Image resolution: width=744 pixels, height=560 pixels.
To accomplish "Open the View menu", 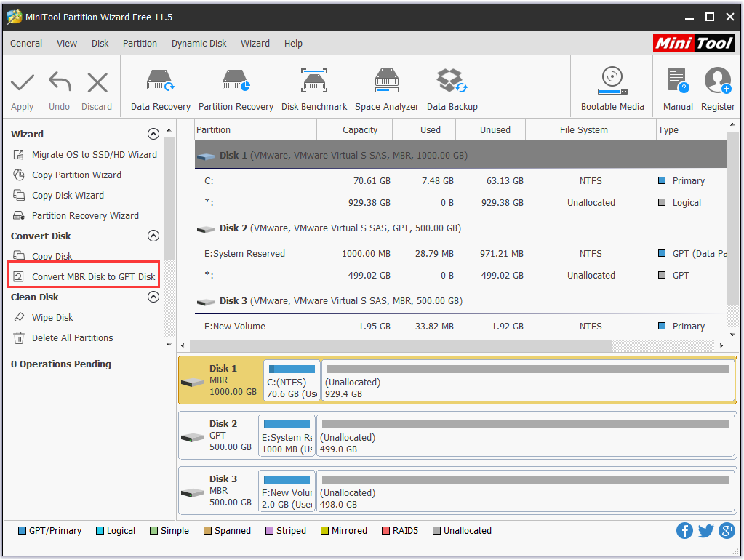I will tap(67, 43).
